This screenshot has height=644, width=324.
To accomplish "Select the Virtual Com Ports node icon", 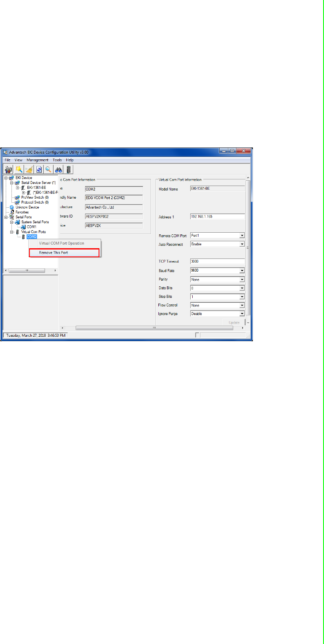I will click(18, 232).
